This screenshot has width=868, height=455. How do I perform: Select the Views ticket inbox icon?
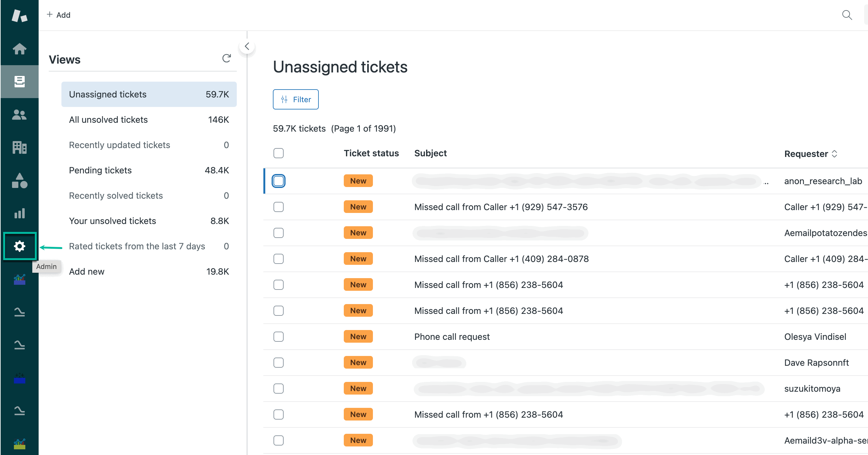click(19, 81)
